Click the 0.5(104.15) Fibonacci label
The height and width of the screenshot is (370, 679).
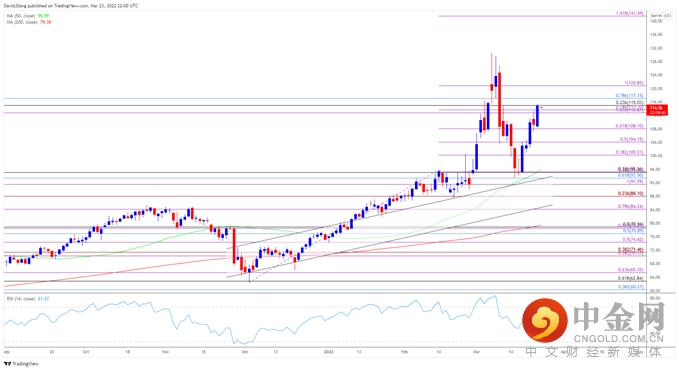[x=631, y=140]
